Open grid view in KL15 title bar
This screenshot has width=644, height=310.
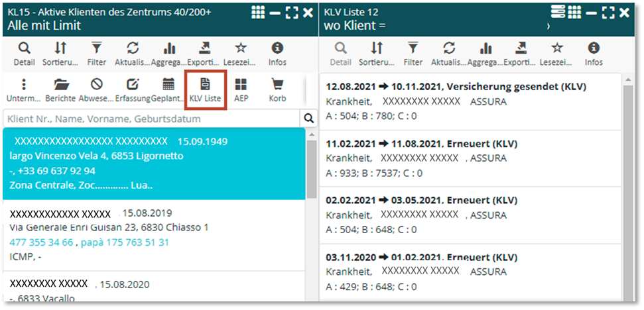coord(259,13)
